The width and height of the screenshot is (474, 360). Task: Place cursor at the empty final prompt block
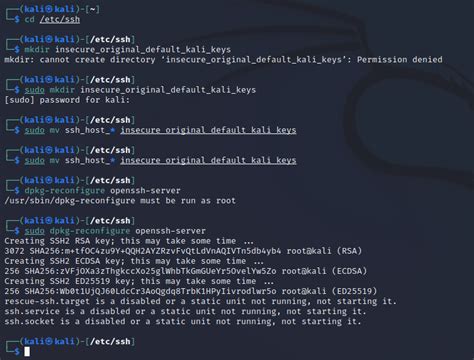27,351
